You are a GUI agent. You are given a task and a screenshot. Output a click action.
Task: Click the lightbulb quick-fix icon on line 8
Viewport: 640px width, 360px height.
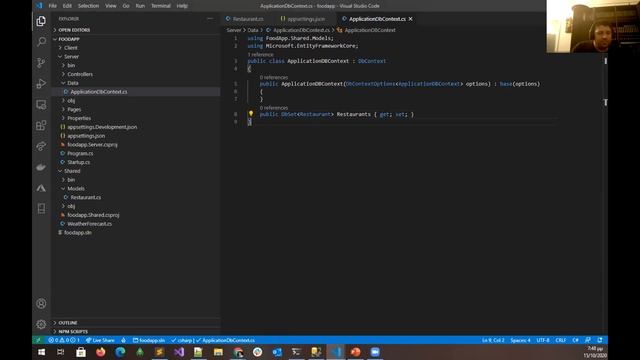pyautogui.click(x=251, y=114)
